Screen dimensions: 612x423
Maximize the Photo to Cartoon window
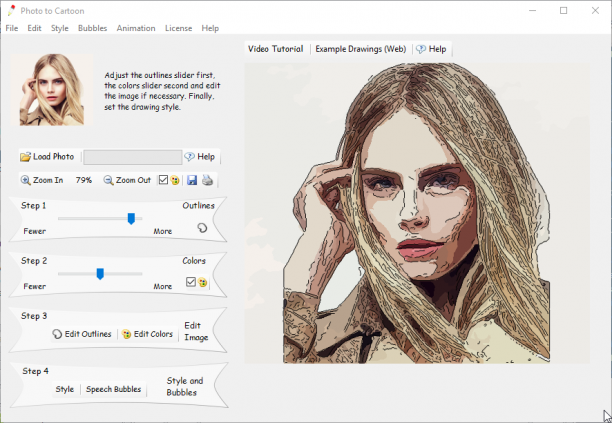[564, 11]
